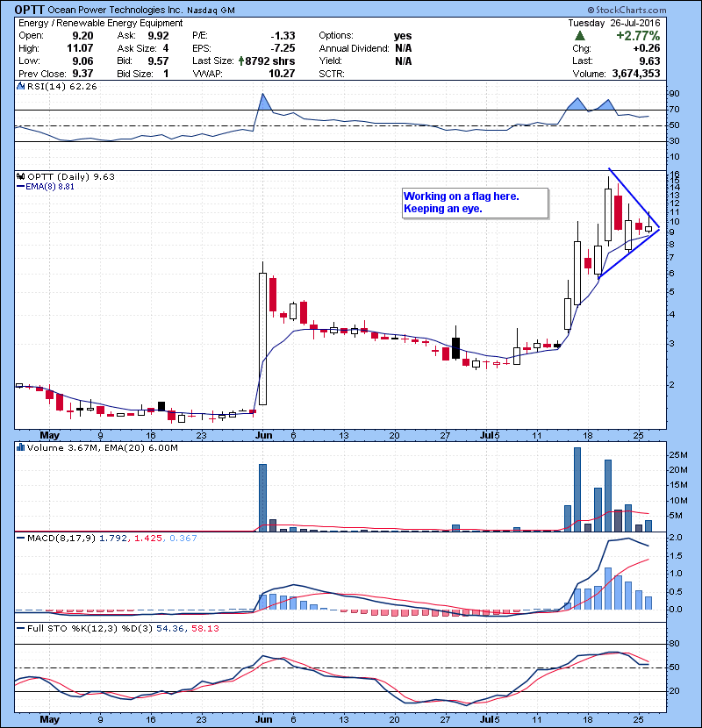Screen dimensions: 702x728
Task: Click the SCTR label
Action: point(332,74)
